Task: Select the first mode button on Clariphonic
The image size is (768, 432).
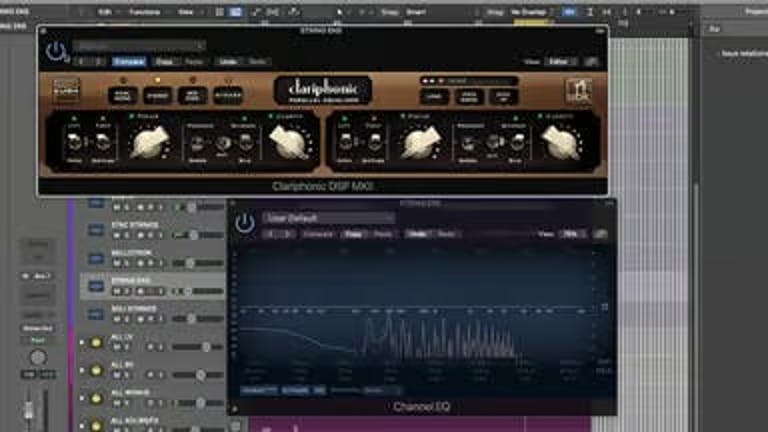Action: 122,96
